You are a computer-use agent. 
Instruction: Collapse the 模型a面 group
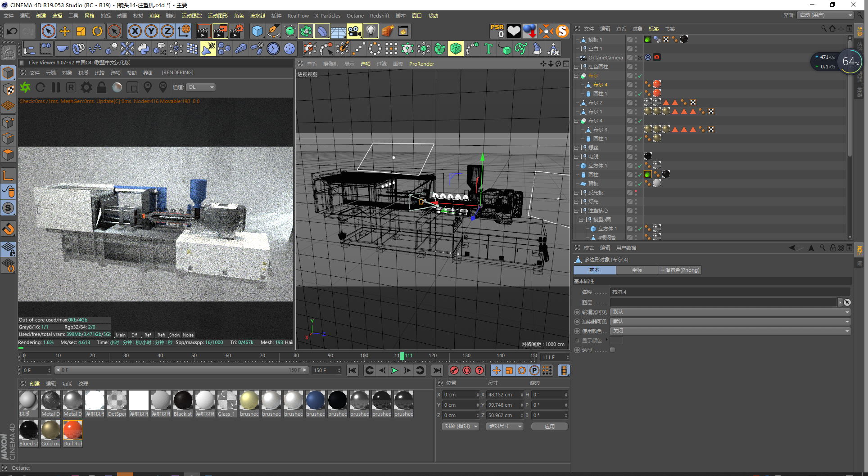[581, 220]
